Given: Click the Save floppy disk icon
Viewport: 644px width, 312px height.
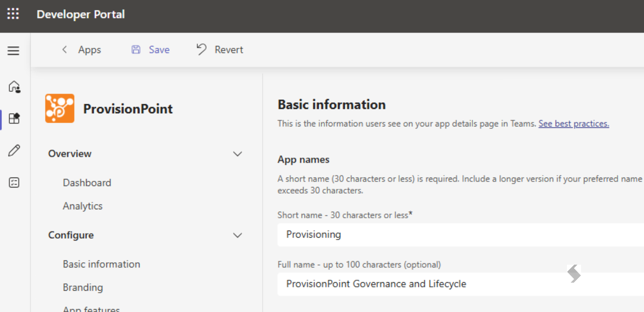Looking at the screenshot, I should tap(136, 50).
